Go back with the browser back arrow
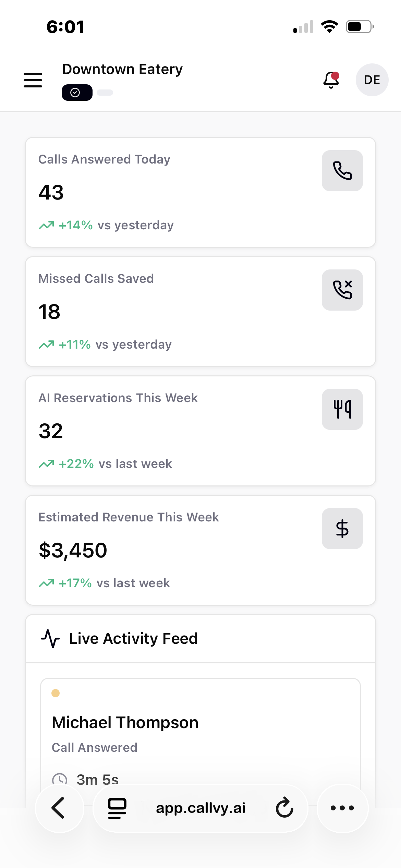This screenshot has width=401, height=868. 59,808
